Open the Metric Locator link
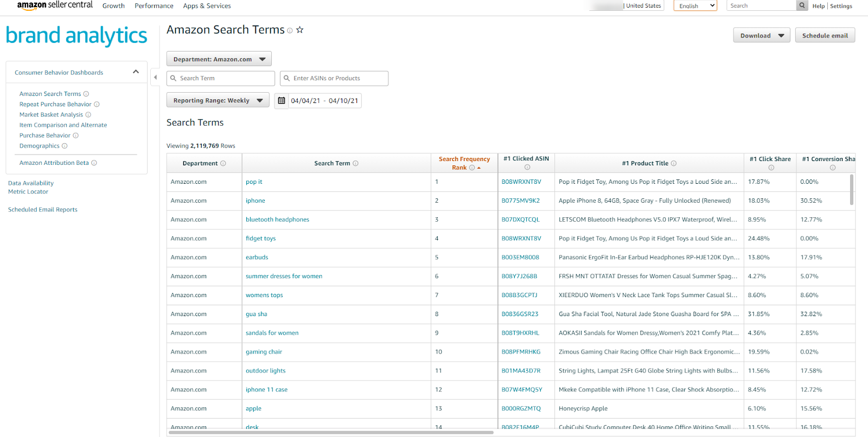 [x=28, y=191]
